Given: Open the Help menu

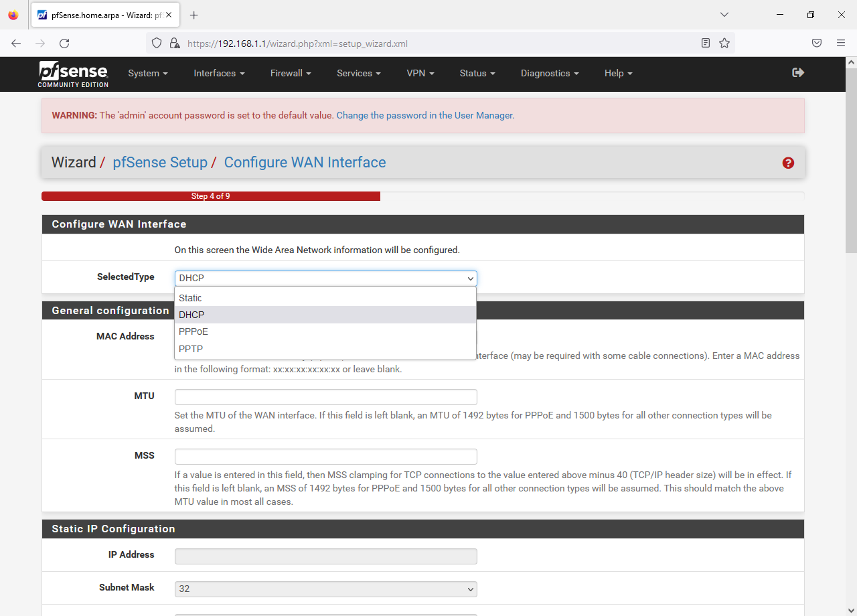Looking at the screenshot, I should tap(618, 73).
